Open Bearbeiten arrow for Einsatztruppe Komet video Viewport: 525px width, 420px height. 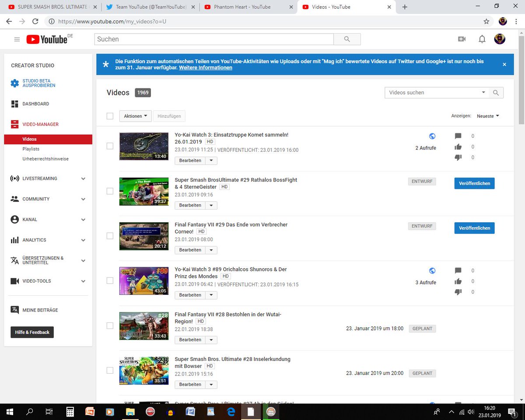(x=211, y=161)
